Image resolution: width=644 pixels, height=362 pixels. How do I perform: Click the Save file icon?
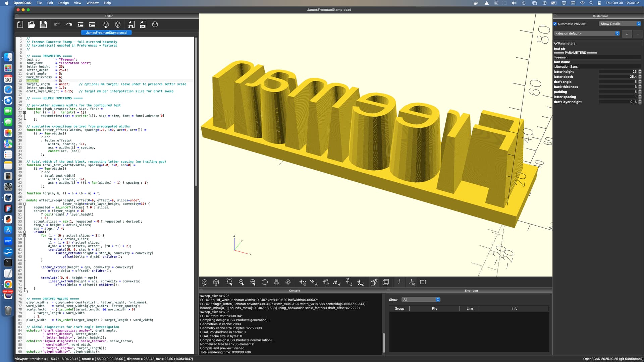point(43,24)
